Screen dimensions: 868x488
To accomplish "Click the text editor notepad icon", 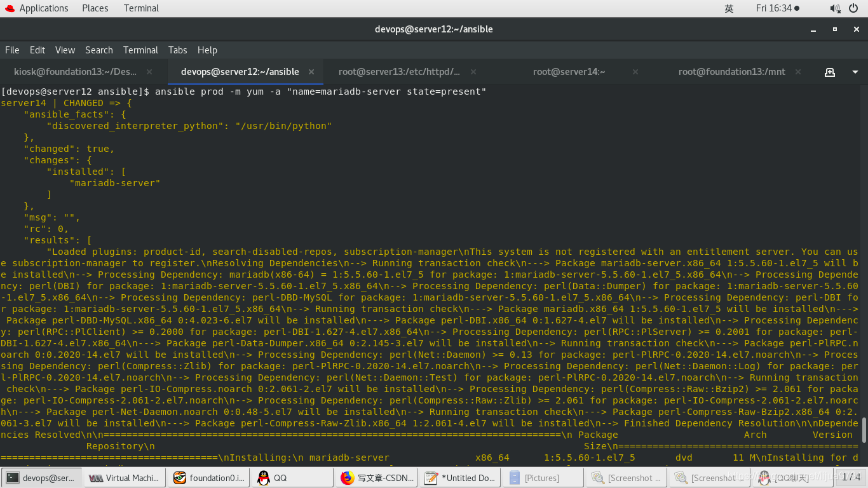I will click(x=431, y=478).
